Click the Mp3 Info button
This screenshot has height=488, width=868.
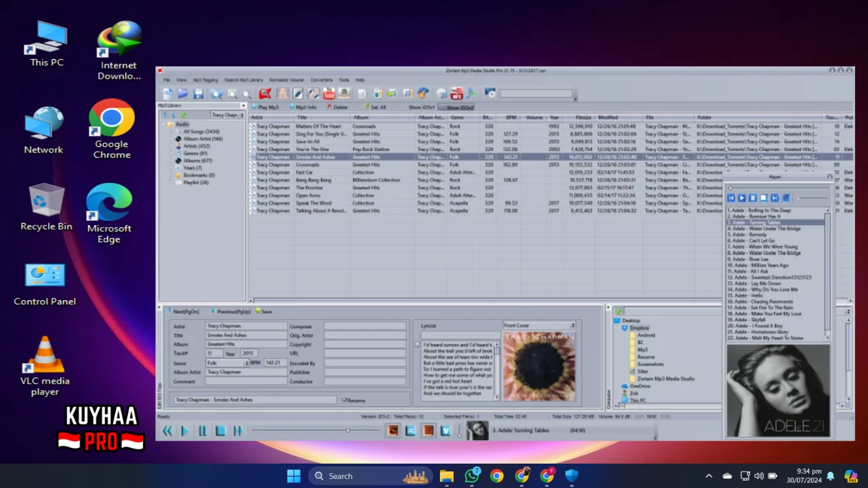pyautogui.click(x=303, y=107)
